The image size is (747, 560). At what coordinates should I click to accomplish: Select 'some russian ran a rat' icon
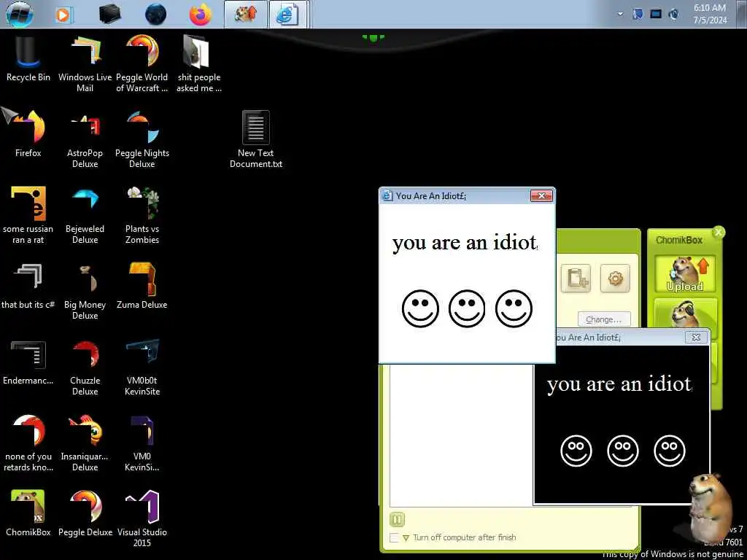(x=28, y=215)
